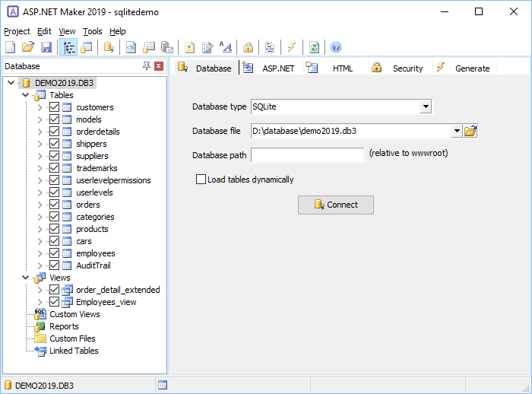Pin the Database panel with pushpin icon
This screenshot has height=394, width=532.
click(x=147, y=66)
